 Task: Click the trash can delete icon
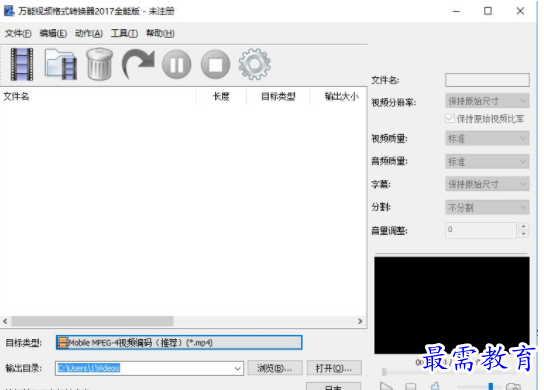pos(100,65)
